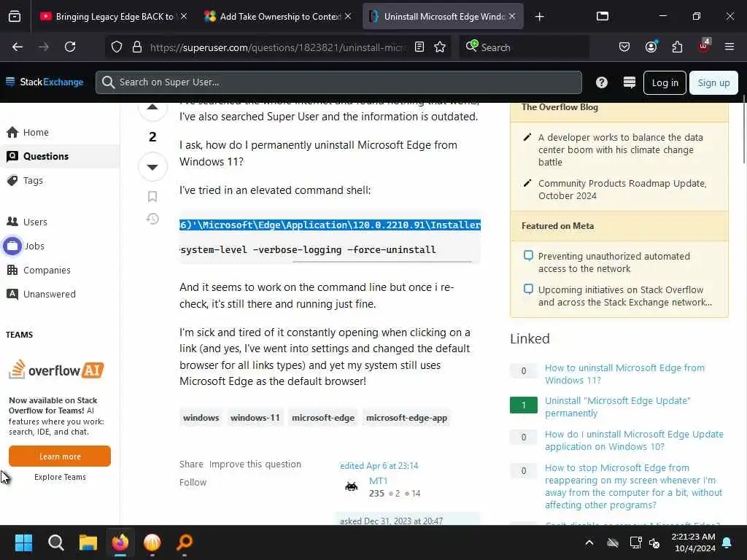Switch to Bringing Legacy Edge BACK tab

click(115, 16)
